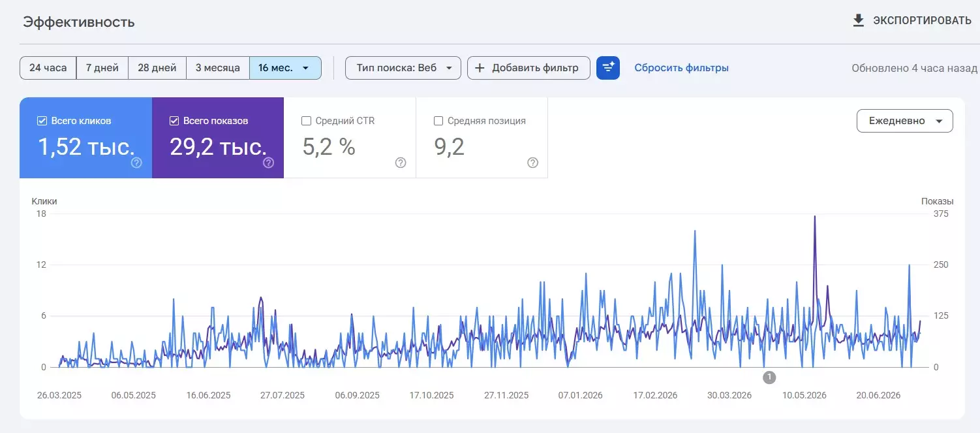980x433 pixels.
Task: Click the 06.09.2025 date label
Action: point(358,396)
